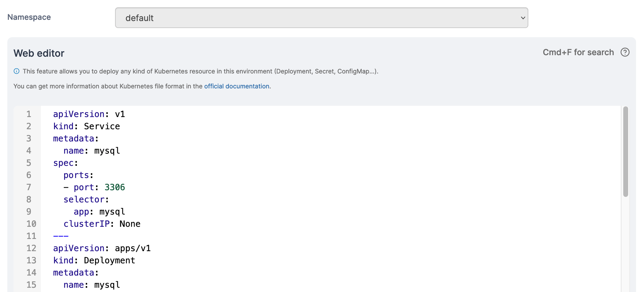Viewport: 644px width, 292px height.
Task: Click the 'Web editor' heading
Action: [x=39, y=53]
